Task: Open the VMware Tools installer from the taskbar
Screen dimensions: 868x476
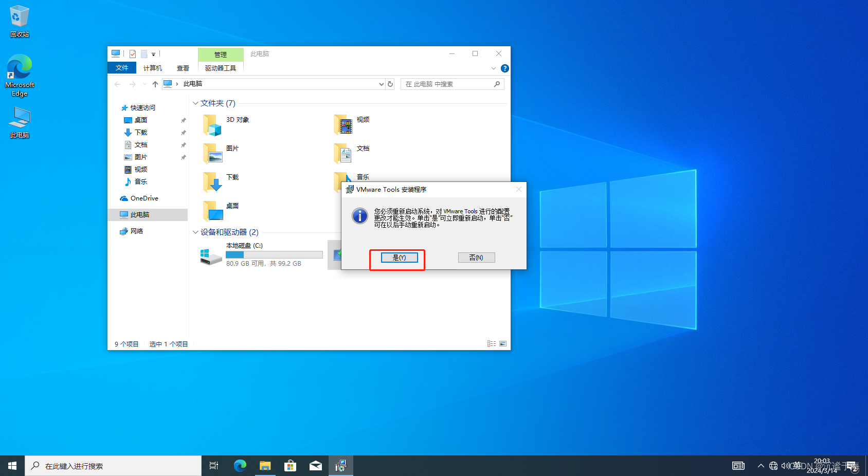Action: [341, 465]
